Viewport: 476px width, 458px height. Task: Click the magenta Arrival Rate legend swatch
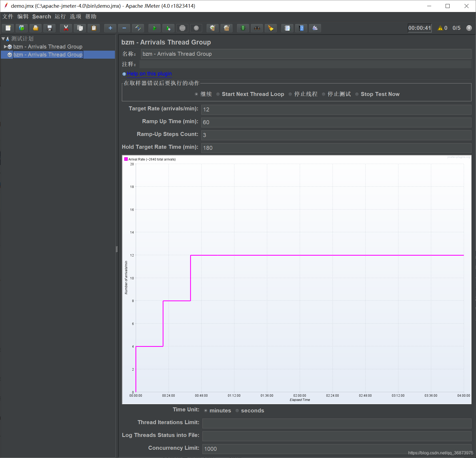click(126, 159)
